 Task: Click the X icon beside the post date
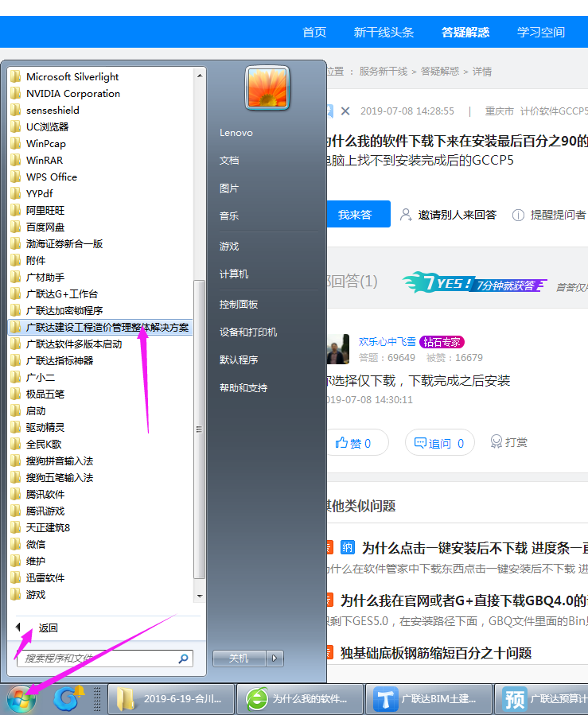click(x=345, y=111)
